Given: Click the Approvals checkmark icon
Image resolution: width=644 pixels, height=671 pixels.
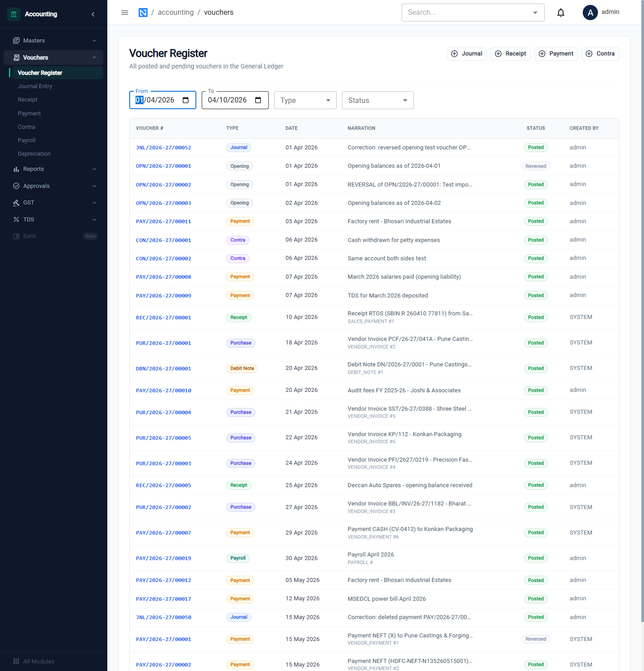Looking at the screenshot, I should coord(17,186).
